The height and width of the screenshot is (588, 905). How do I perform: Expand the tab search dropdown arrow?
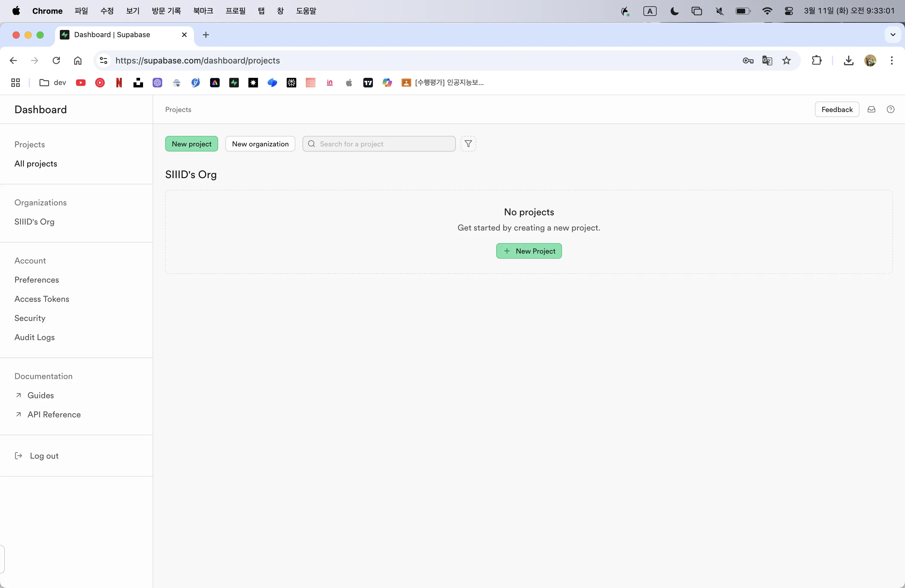893,35
